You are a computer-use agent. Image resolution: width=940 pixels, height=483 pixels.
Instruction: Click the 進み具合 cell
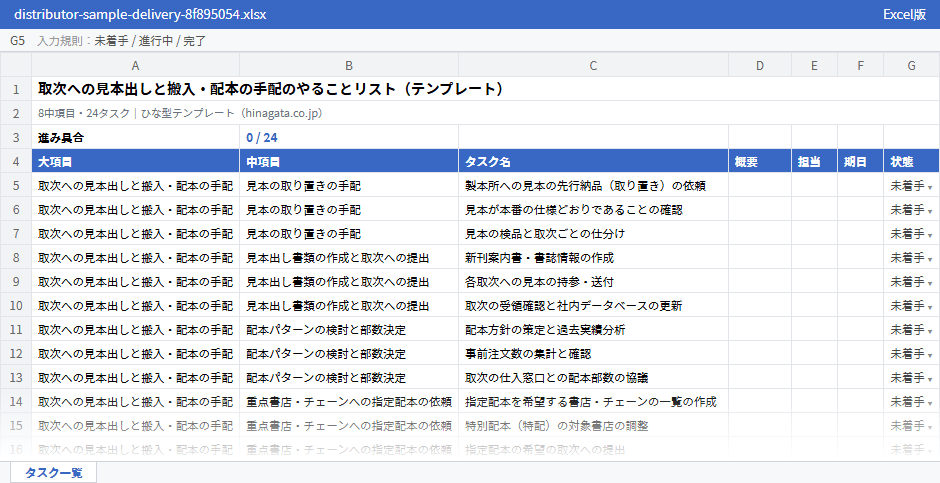click(135, 138)
